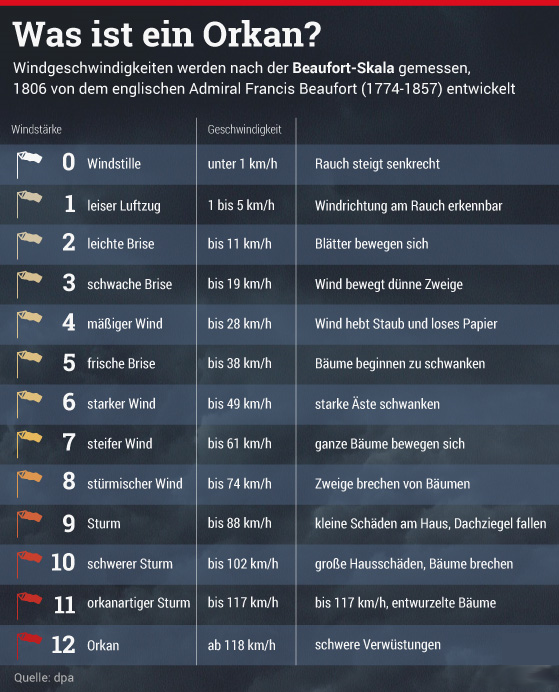Select the windsock icon of schwerer Sturm
The width and height of the screenshot is (559, 692).
(x=29, y=564)
